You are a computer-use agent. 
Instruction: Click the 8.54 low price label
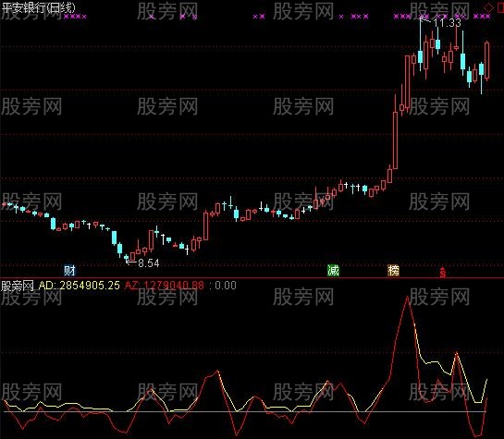pyautogui.click(x=149, y=263)
